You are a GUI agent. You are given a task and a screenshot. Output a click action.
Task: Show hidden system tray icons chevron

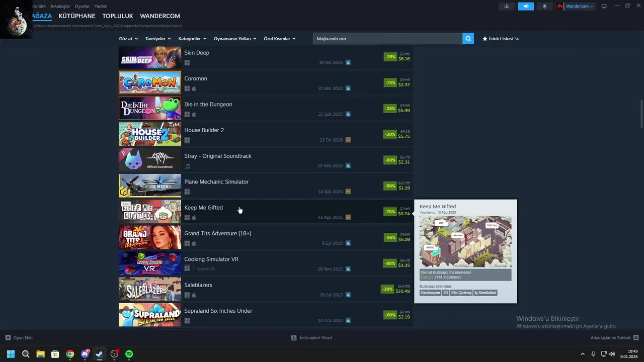point(583,354)
